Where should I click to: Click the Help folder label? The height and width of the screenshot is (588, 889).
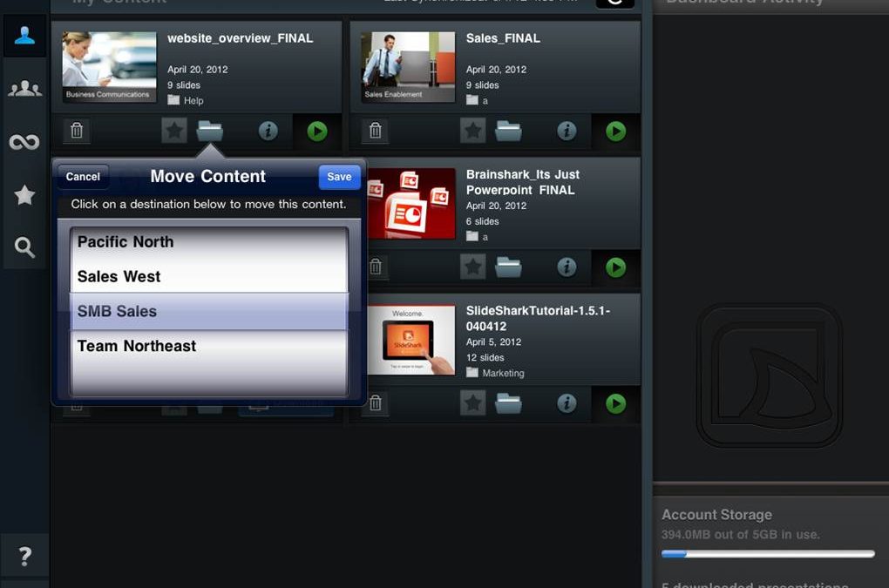click(x=193, y=101)
